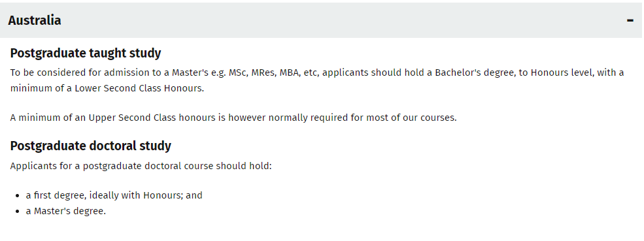644x241 pixels.
Task: Click the word MSc in the first paragraph
Action: [238, 72]
